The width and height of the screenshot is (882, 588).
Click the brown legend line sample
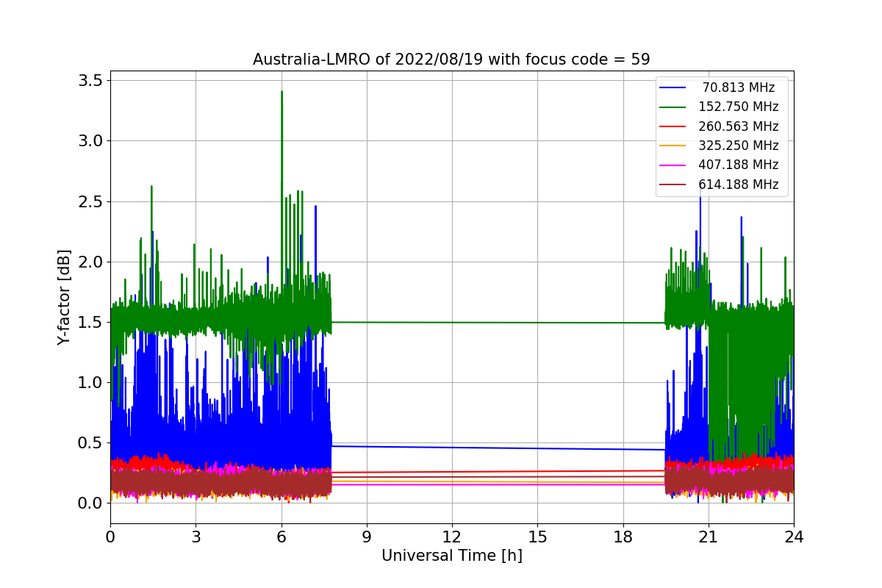673,184
